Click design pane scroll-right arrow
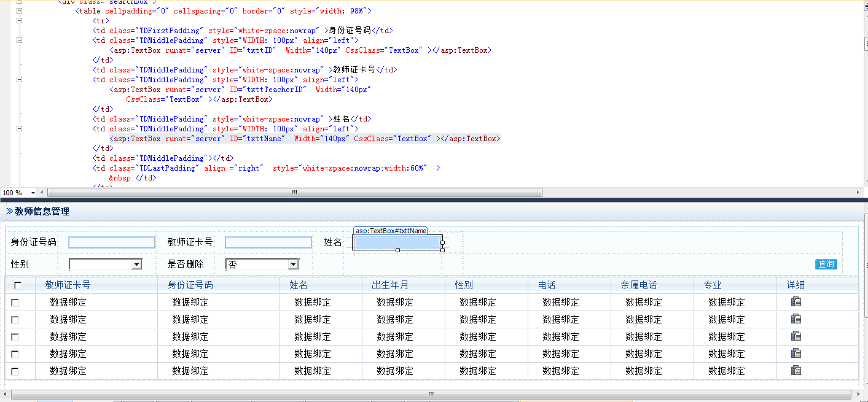The image size is (868, 402). pos(858,394)
